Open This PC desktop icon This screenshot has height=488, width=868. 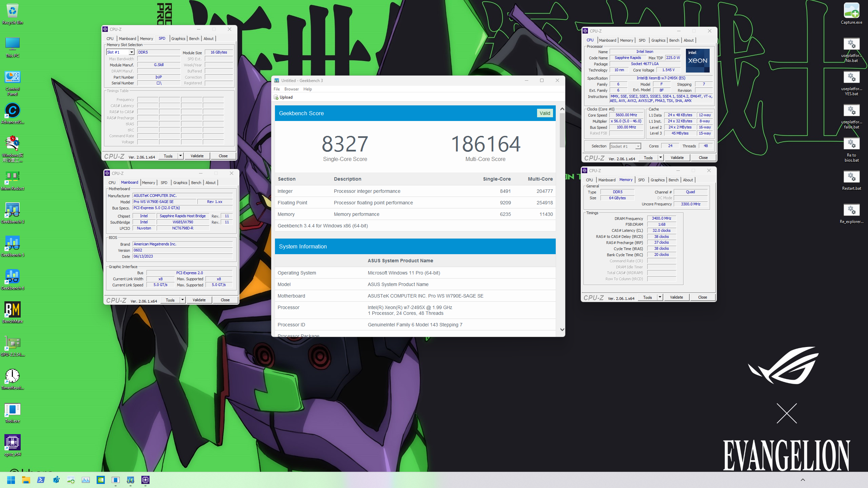click(x=13, y=47)
